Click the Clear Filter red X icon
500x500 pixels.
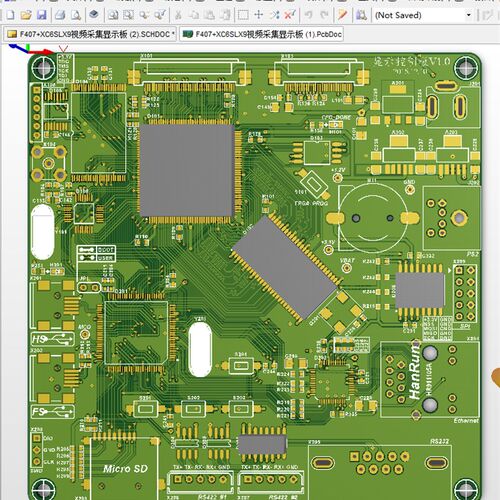click(x=290, y=15)
